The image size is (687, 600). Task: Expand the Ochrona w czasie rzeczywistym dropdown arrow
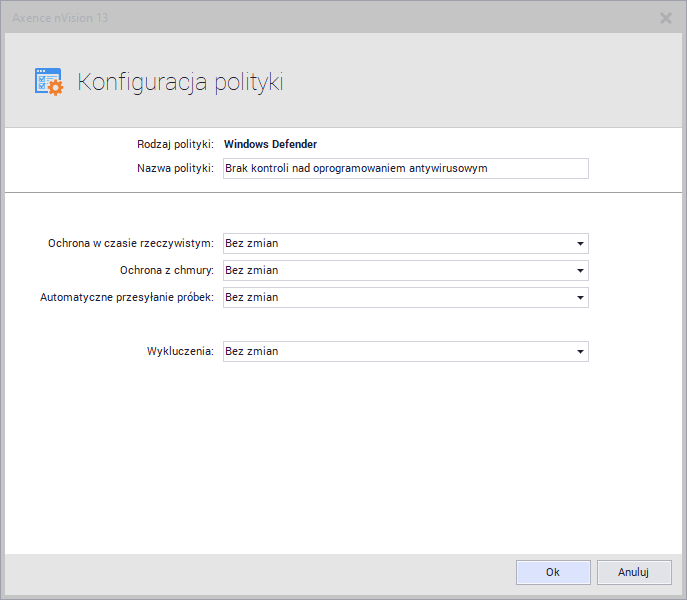579,243
